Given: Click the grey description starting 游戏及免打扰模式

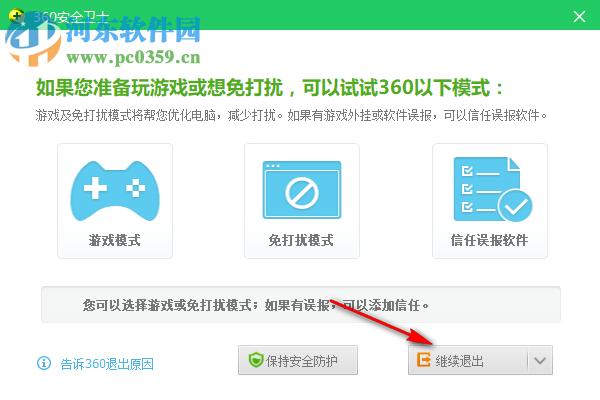Looking at the screenshot, I should pyautogui.click(x=292, y=115).
